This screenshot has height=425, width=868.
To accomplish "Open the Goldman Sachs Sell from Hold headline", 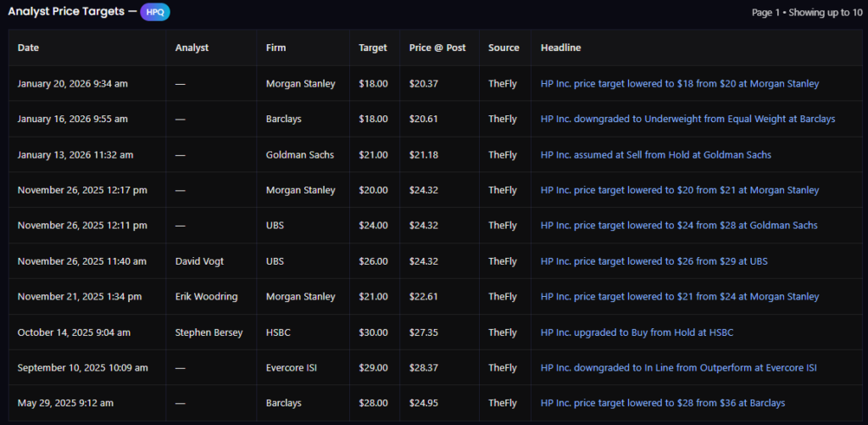I will 655,155.
